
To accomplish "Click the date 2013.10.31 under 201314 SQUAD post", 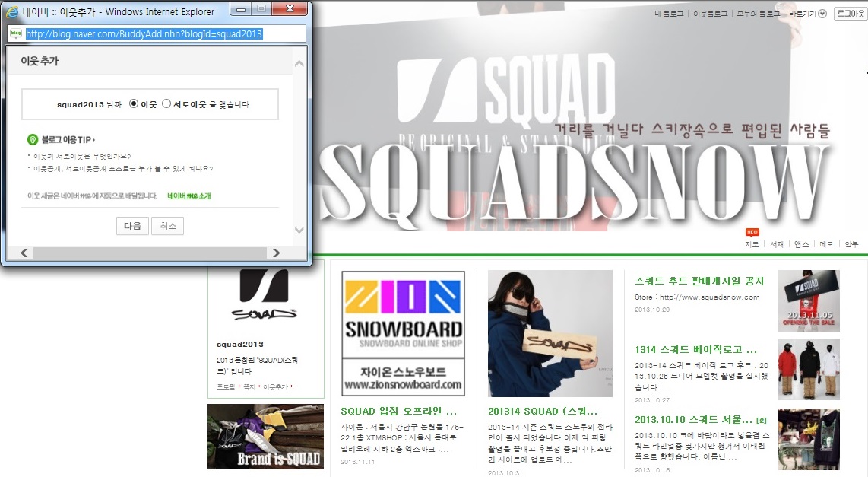I will pos(505,473).
